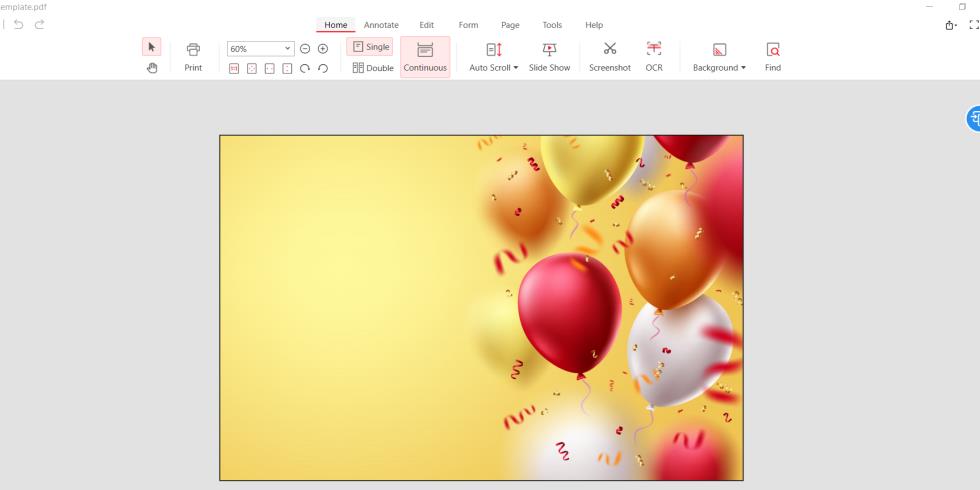Run OCR text recognition

pos(654,56)
